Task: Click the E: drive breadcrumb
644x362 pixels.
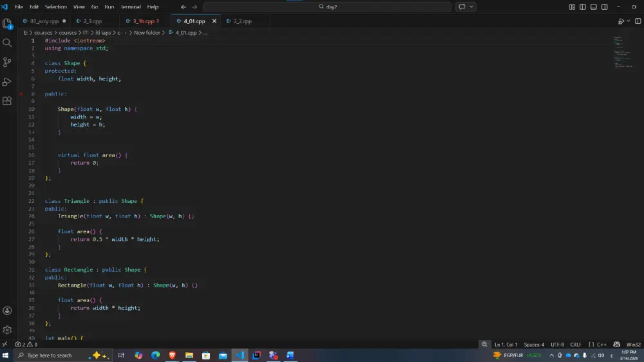Action: [26, 32]
